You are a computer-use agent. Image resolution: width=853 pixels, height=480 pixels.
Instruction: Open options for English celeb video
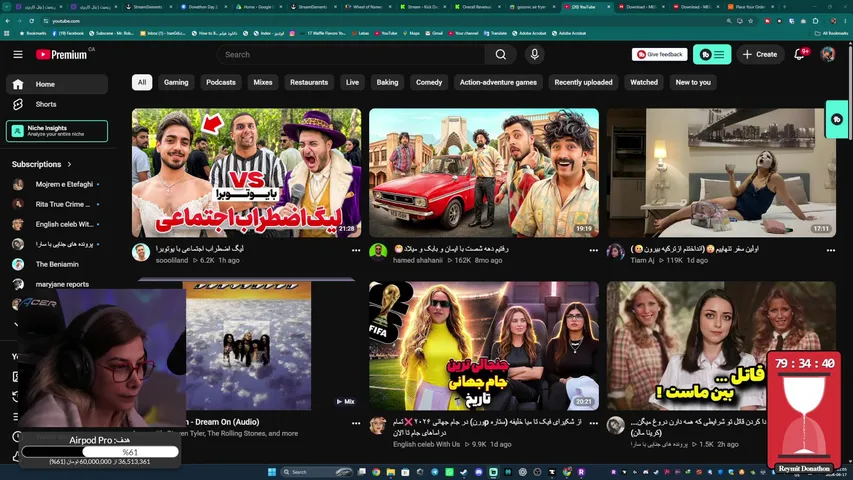click(594, 423)
